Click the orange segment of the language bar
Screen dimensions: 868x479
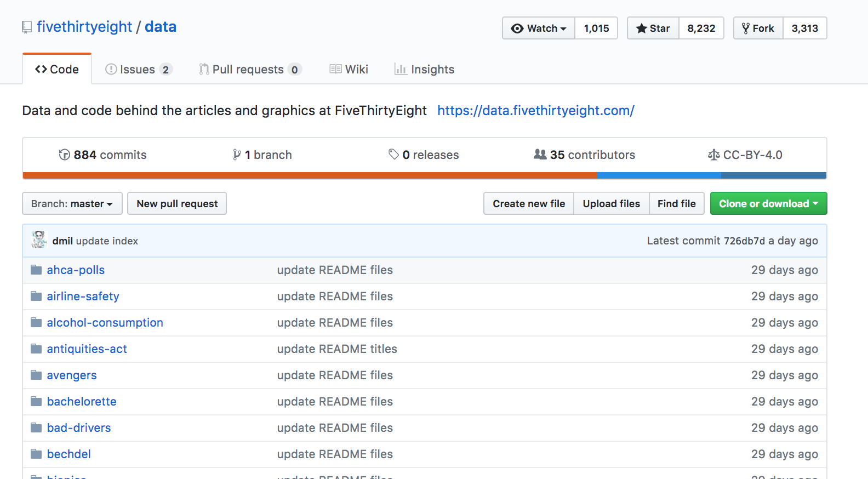(310, 176)
